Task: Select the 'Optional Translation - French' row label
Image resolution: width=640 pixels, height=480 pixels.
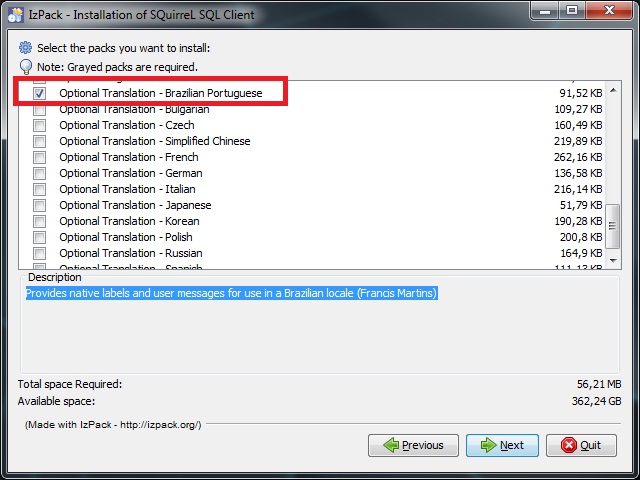Action: (129, 157)
